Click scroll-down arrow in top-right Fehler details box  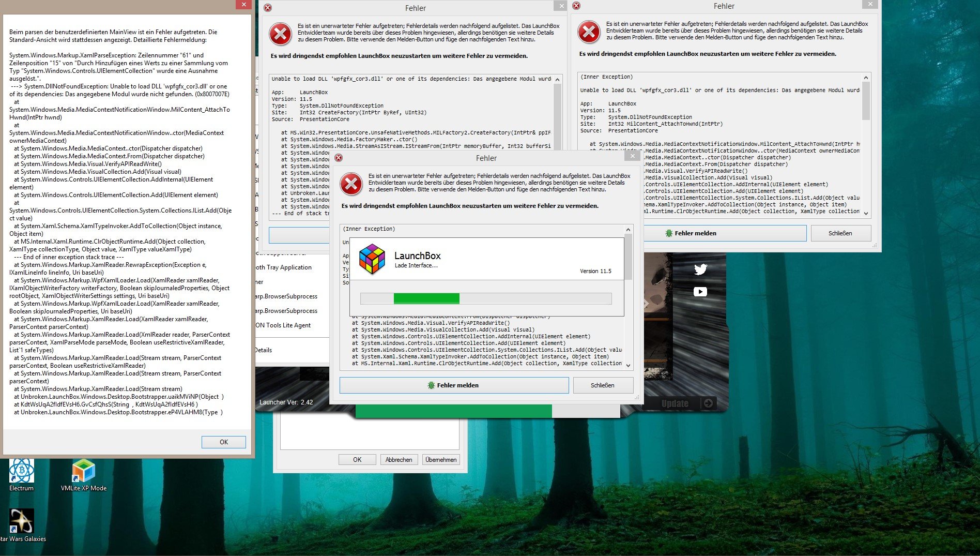click(866, 213)
